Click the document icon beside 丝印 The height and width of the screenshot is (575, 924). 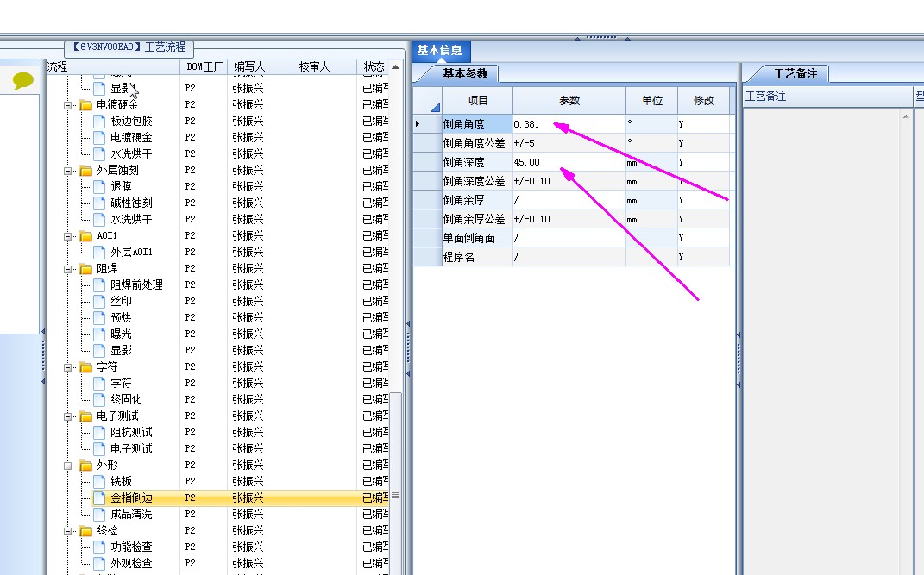point(99,302)
